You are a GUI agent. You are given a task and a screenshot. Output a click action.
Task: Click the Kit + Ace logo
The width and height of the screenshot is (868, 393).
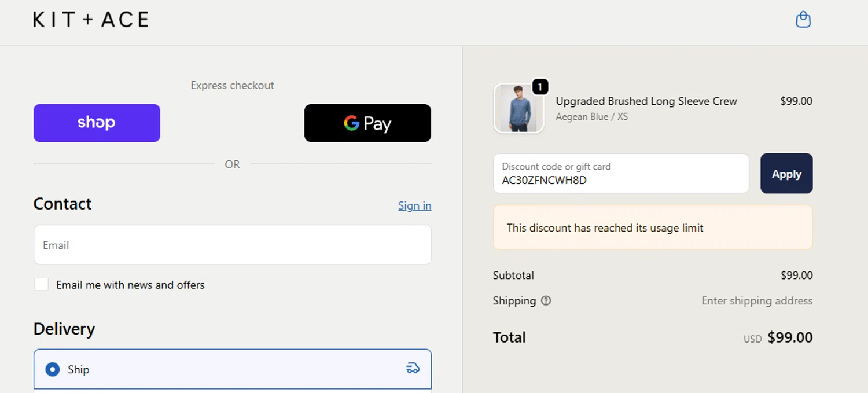[91, 20]
